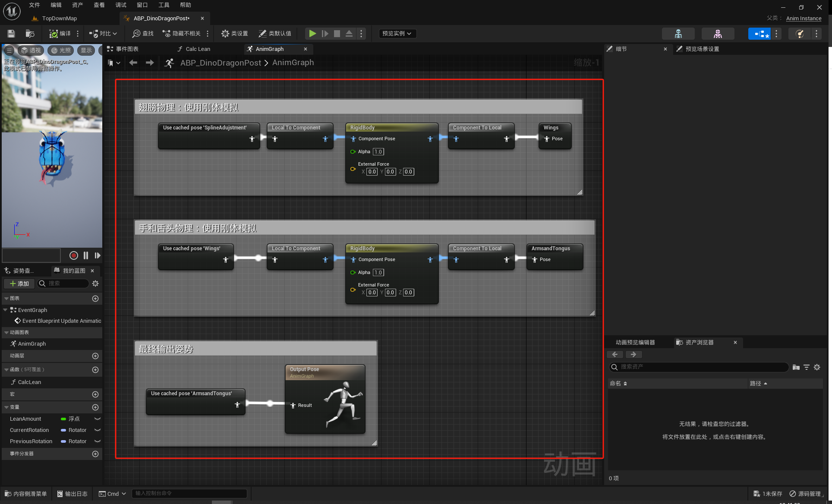Viewport: 832px width, 504px height.
Task: Toggle LeanAmount variable visibility eye
Action: pos(98,419)
